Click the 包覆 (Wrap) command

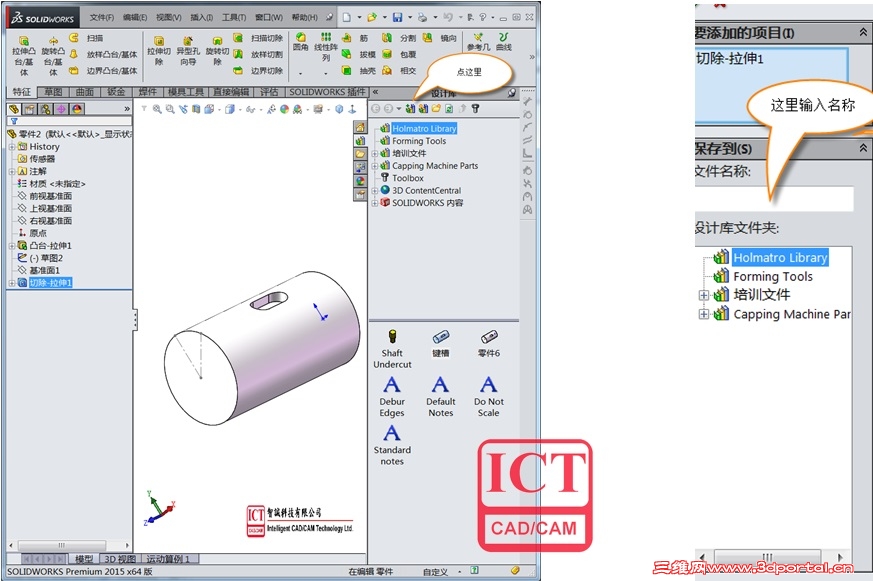point(399,55)
